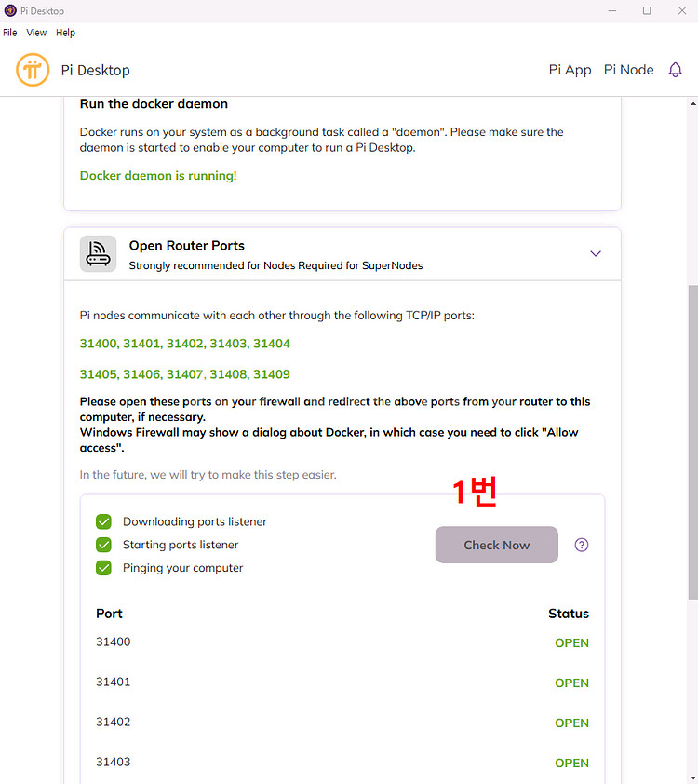The image size is (698, 784).
Task: Open the Help menu
Action: pyautogui.click(x=65, y=33)
